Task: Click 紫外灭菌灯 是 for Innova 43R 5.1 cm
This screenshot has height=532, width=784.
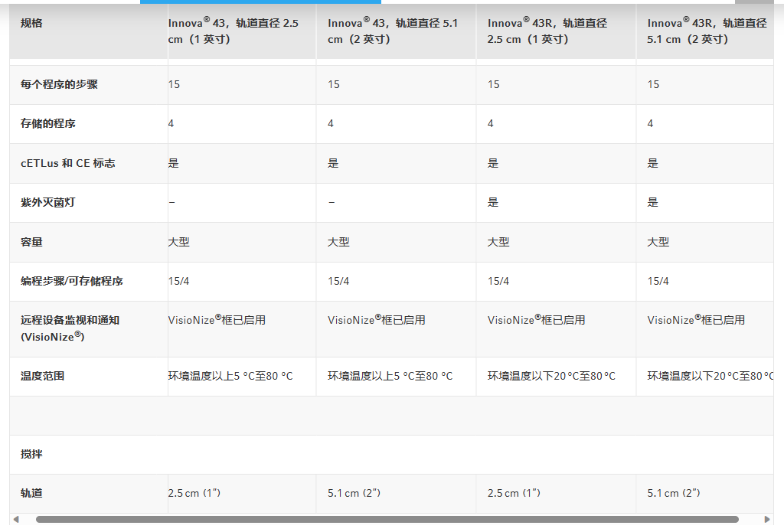Action: [652, 203]
